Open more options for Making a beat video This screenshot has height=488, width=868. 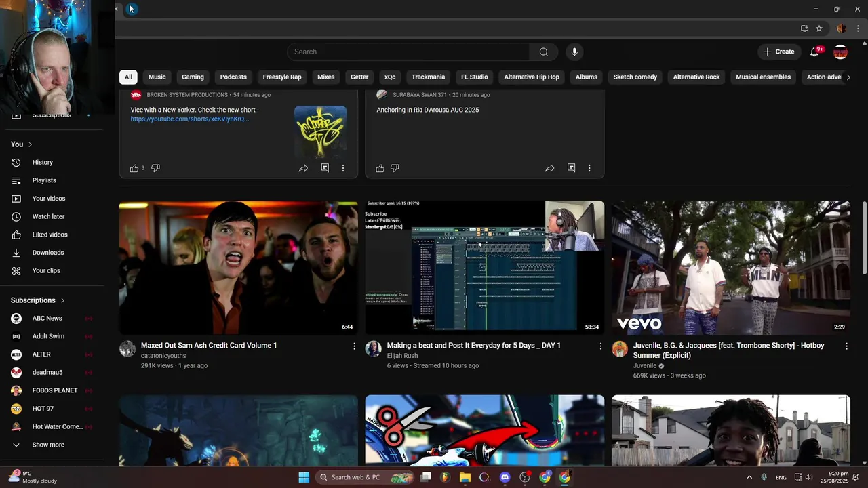pyautogui.click(x=600, y=346)
